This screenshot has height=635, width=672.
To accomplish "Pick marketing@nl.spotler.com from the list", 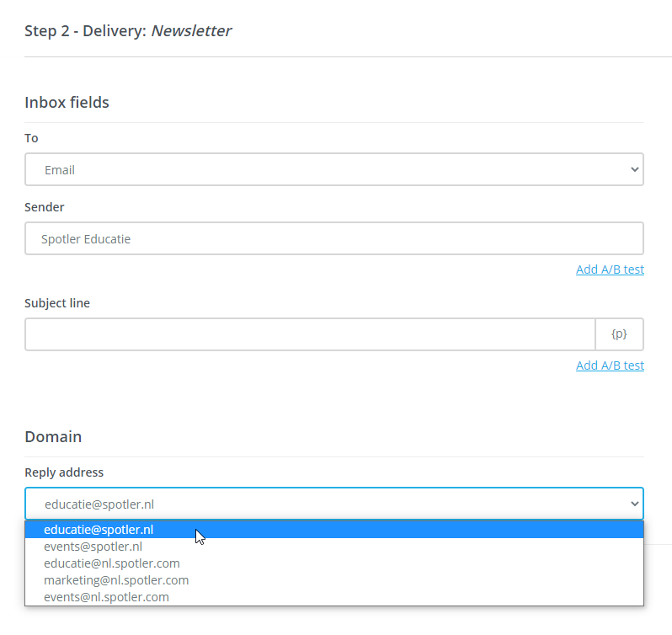I will tap(116, 580).
